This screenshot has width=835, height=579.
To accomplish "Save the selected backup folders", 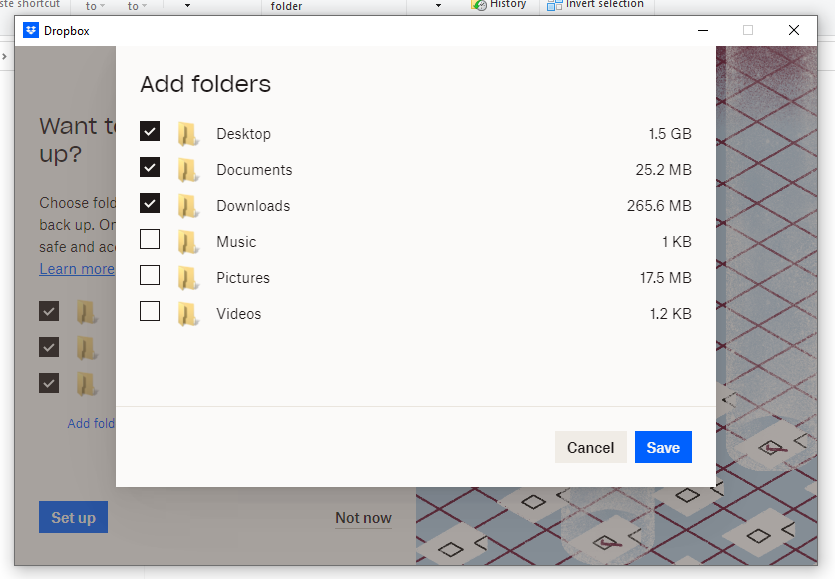I will 663,447.
